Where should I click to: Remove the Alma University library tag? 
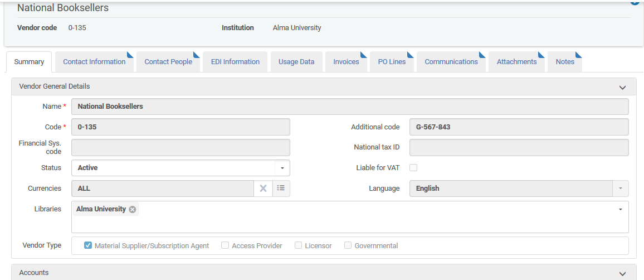pyautogui.click(x=133, y=209)
